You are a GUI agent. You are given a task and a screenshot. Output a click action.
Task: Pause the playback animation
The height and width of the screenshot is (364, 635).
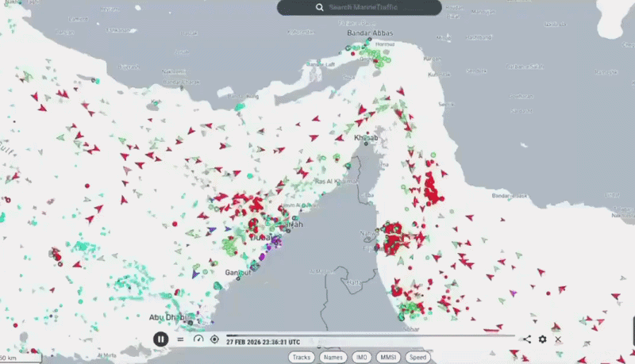[x=160, y=339]
